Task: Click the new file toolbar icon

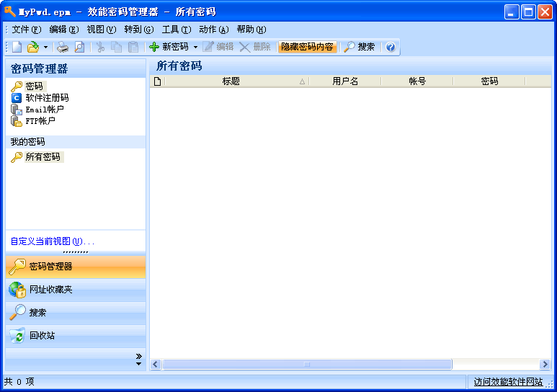Action: [17, 47]
